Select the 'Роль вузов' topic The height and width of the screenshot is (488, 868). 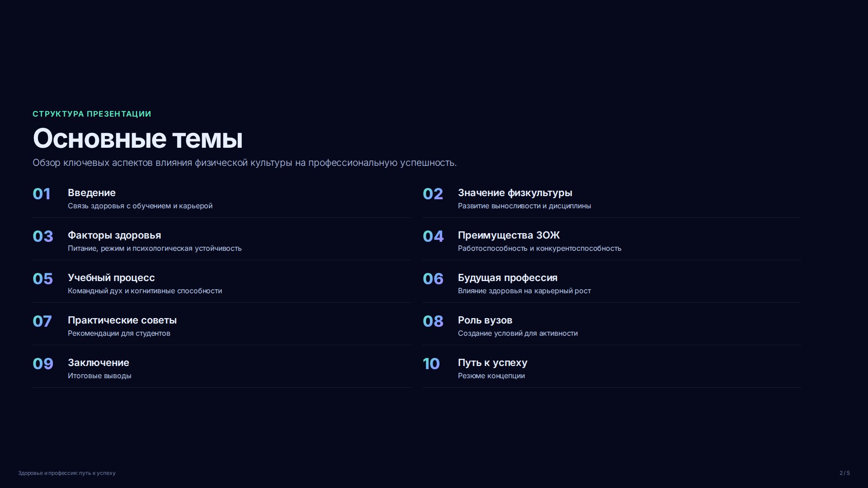click(485, 320)
